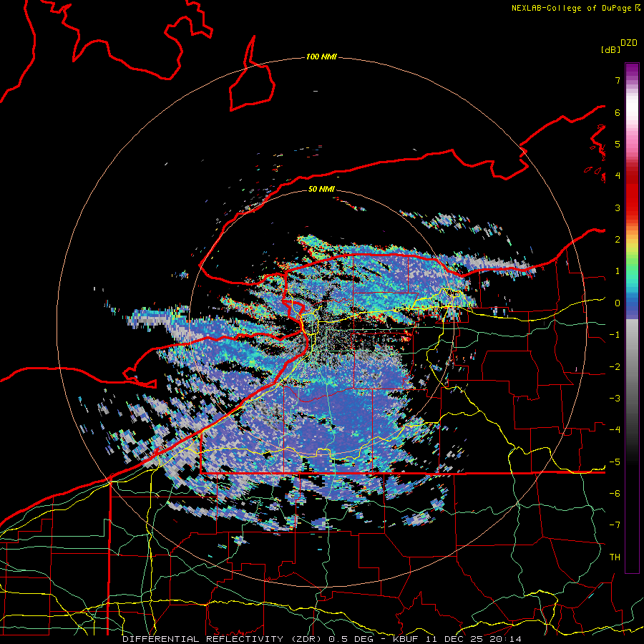Click the 50 NMI range ring label

(x=321, y=189)
